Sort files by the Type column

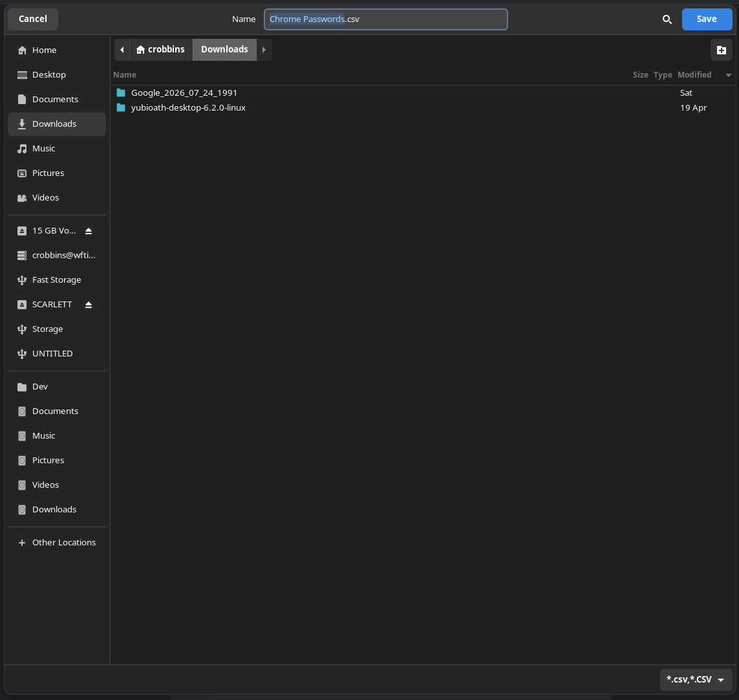tap(663, 75)
